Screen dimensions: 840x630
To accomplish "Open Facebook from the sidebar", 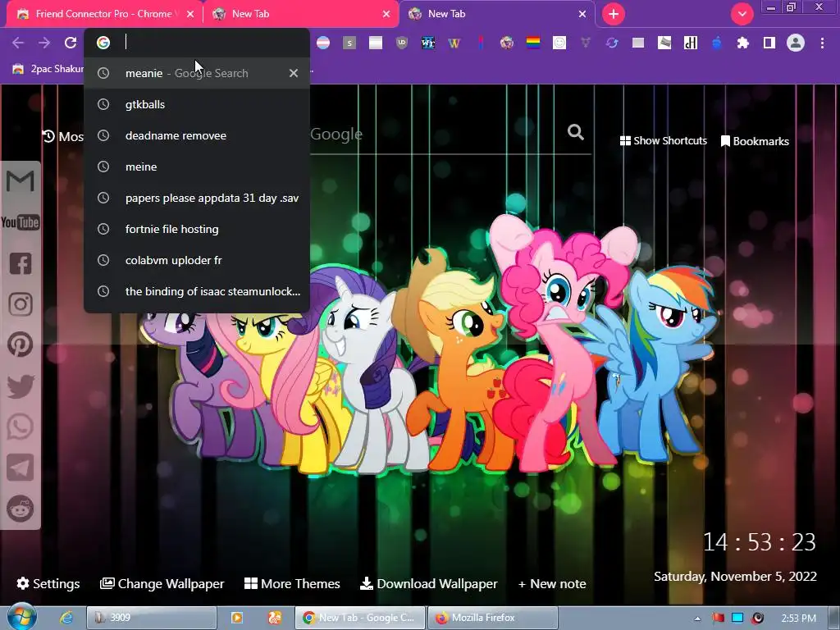I will 21,263.
